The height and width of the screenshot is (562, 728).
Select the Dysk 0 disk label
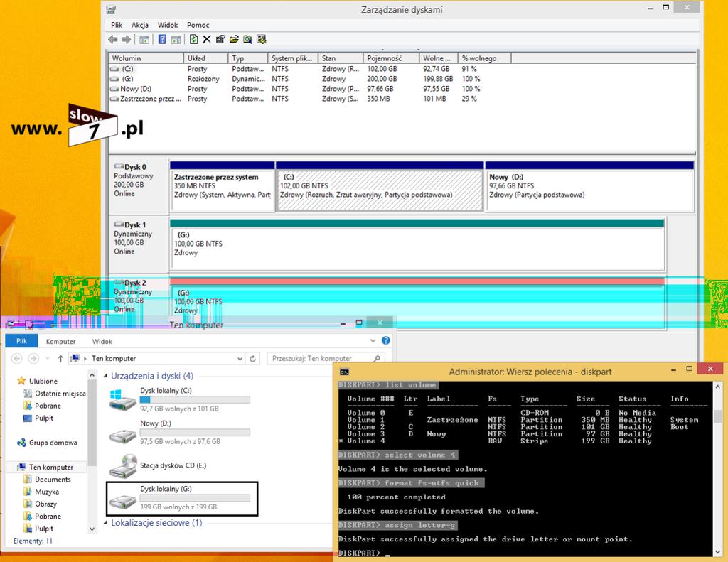click(139, 187)
